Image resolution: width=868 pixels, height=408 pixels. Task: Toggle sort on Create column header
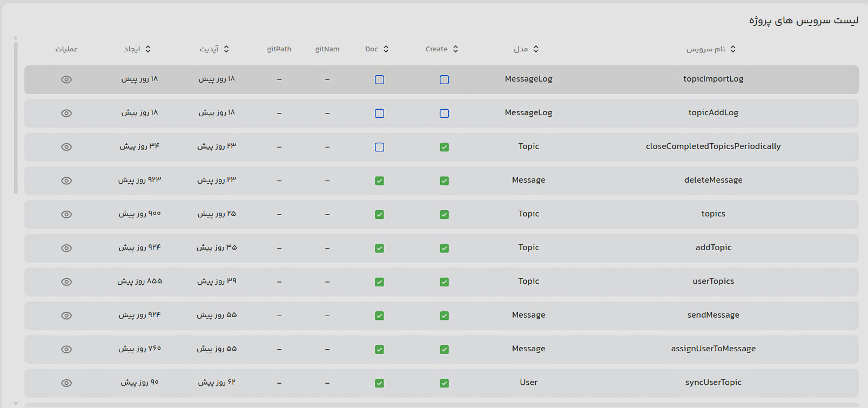coord(455,49)
